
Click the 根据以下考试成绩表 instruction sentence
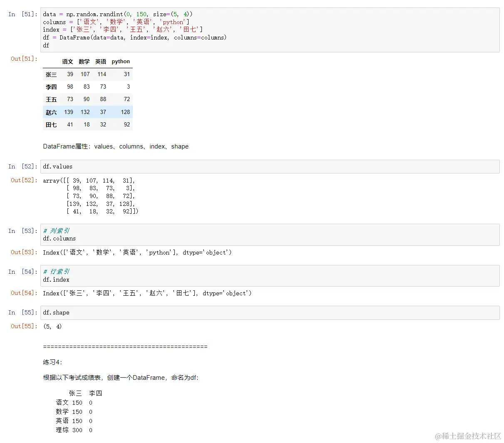point(121,378)
